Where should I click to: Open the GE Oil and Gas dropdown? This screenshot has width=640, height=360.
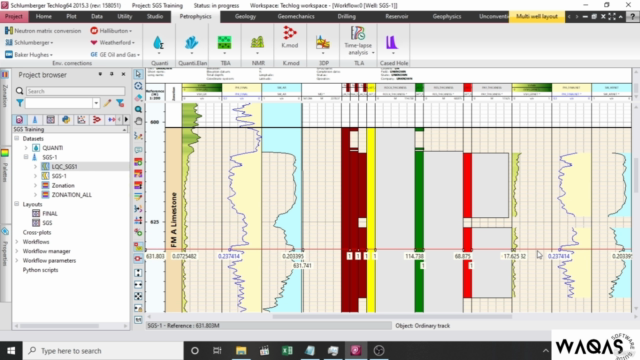(x=115, y=54)
